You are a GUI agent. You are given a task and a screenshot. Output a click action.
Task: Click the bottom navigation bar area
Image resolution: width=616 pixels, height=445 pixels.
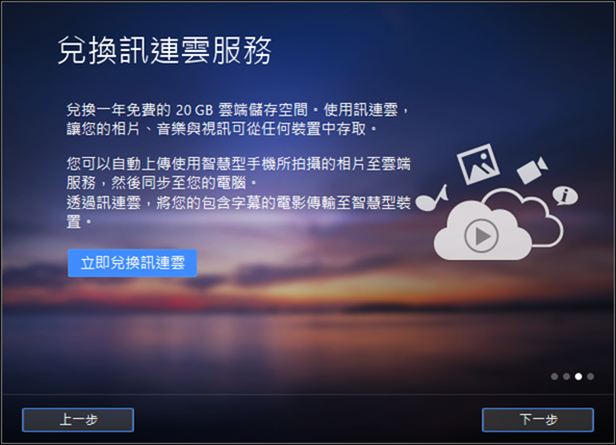coord(308,419)
